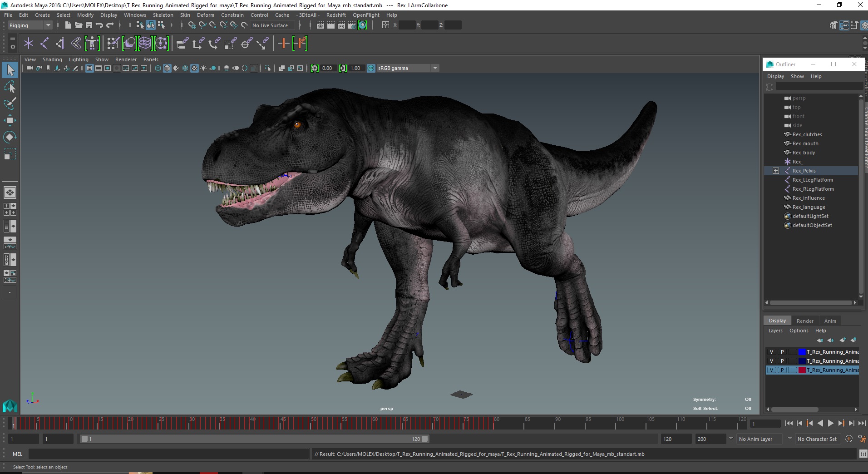Select the arrow Select Tool in toolbox
The image size is (868, 474).
[x=10, y=70]
